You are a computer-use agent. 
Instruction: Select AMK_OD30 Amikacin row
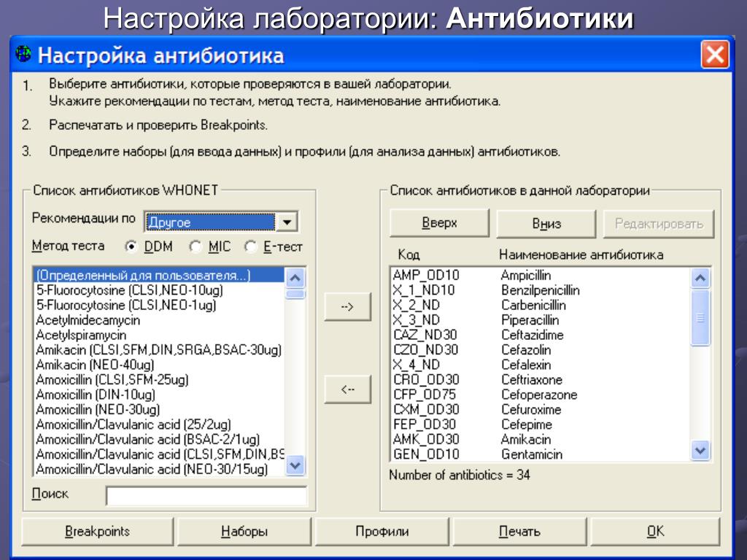tap(541, 439)
